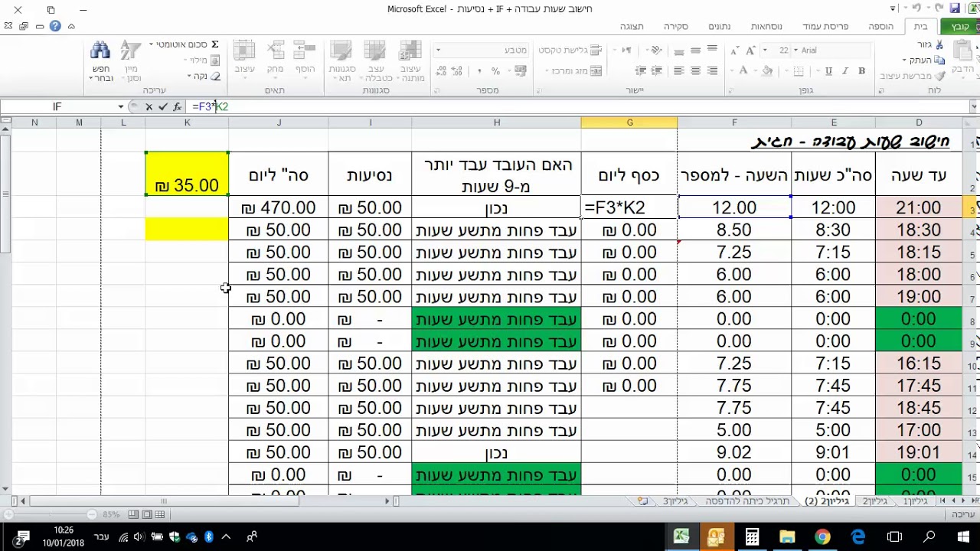Switch to Page Layout view button
Image resolution: width=980 pixels, height=551 pixels.
click(148, 514)
